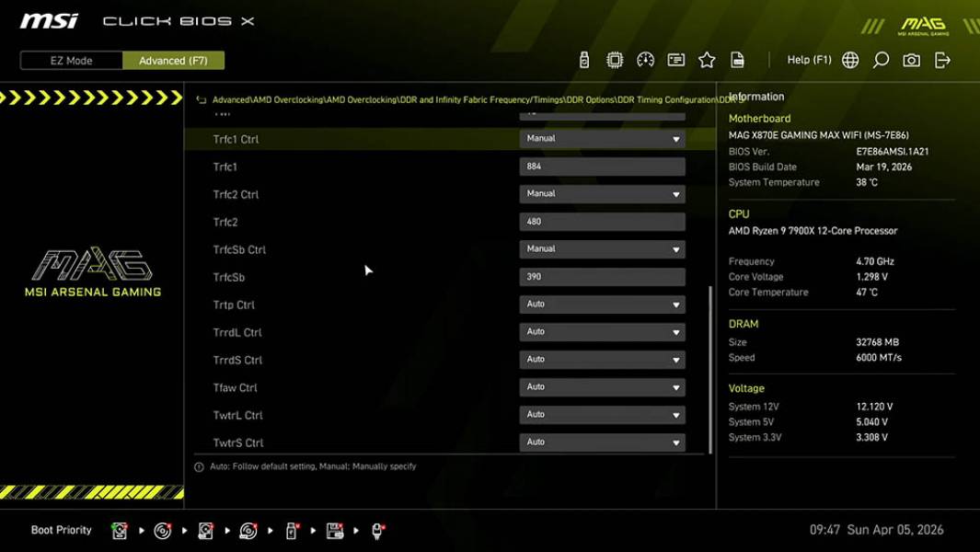Click the star Favorites icon
This screenshot has width=980, height=552.
click(707, 59)
